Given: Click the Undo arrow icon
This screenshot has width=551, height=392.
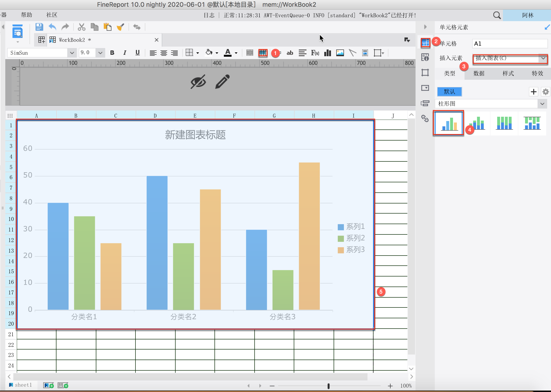Looking at the screenshot, I should coord(52,27).
